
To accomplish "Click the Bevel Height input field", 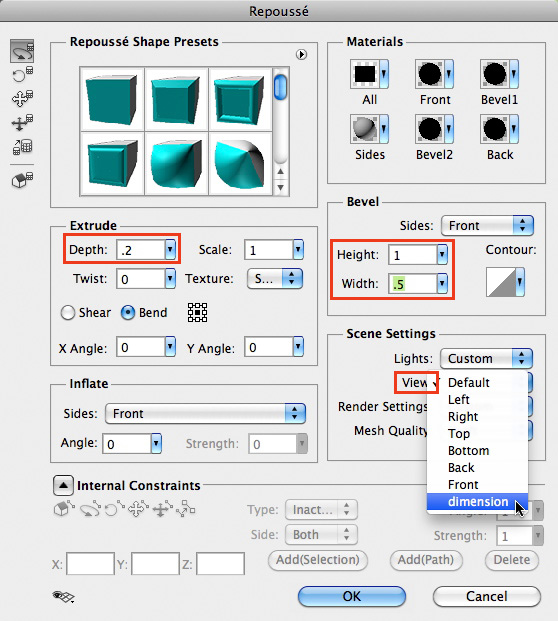I will point(412,255).
